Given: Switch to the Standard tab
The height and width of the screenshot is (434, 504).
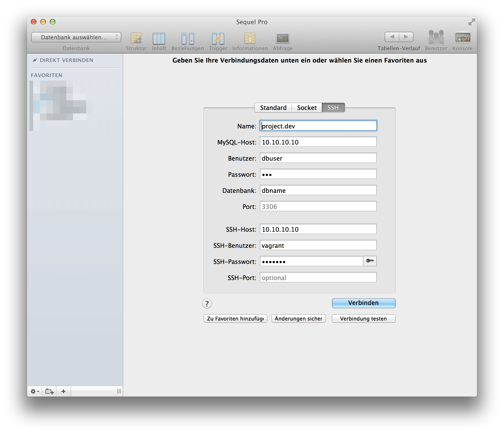Looking at the screenshot, I should pos(273,108).
